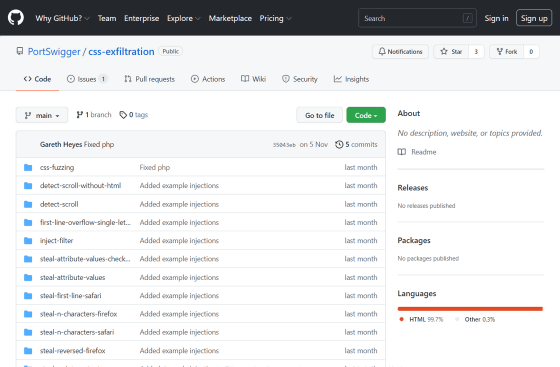Open the Packages heading link
Screen dimensions: 560x367
[414, 240]
